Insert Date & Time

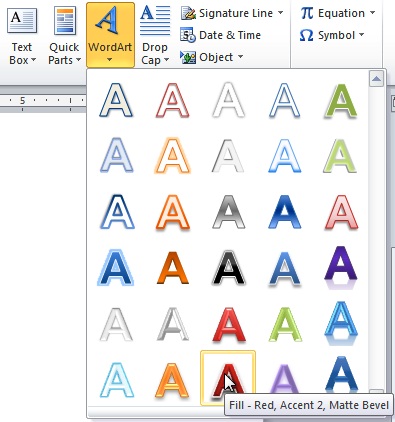click(220, 35)
